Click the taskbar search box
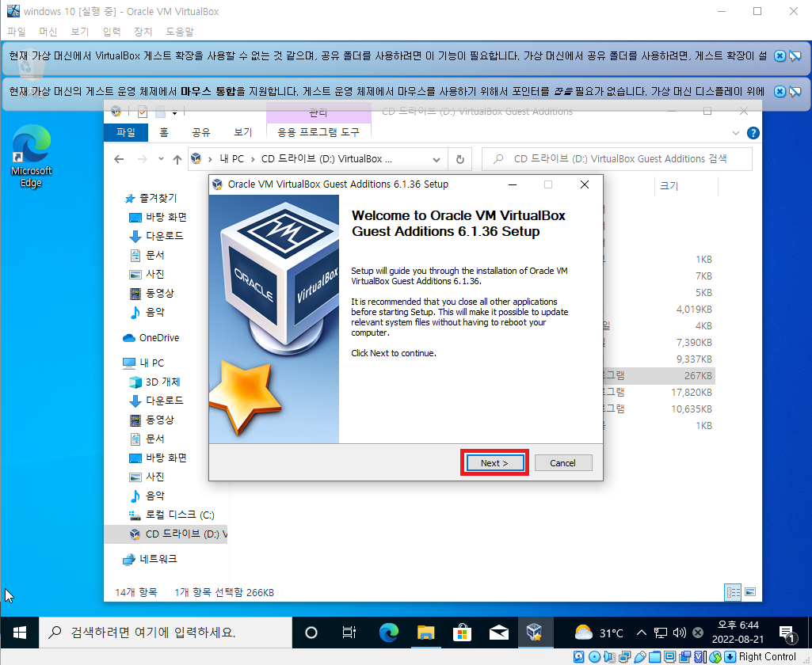812x665 pixels. [166, 632]
